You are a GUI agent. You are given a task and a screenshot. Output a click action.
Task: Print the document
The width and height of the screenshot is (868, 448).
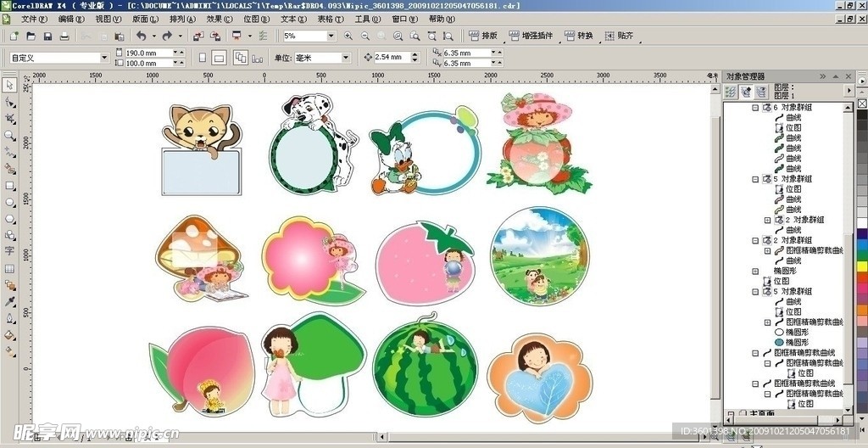click(64, 36)
